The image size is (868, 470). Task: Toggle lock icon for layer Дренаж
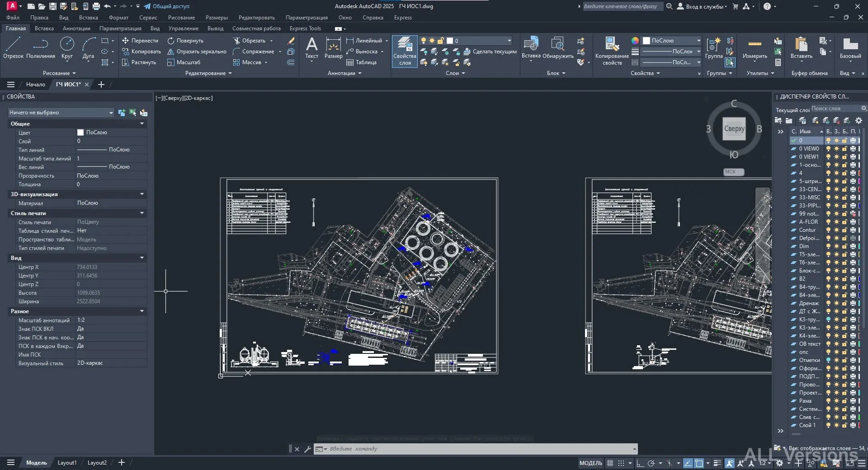pos(844,303)
